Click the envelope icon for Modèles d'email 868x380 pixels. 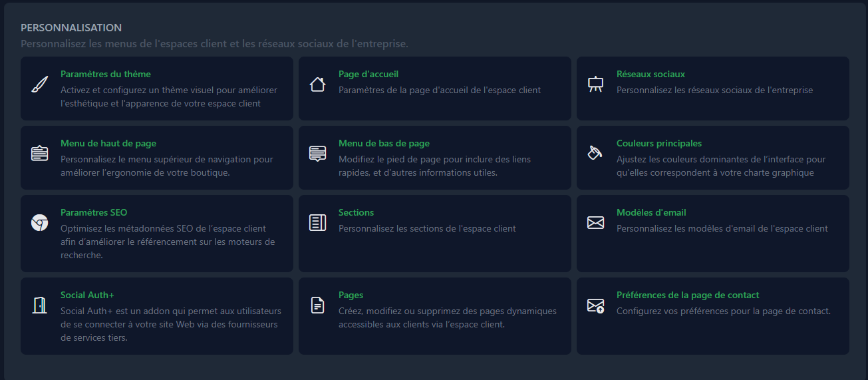pos(595,223)
